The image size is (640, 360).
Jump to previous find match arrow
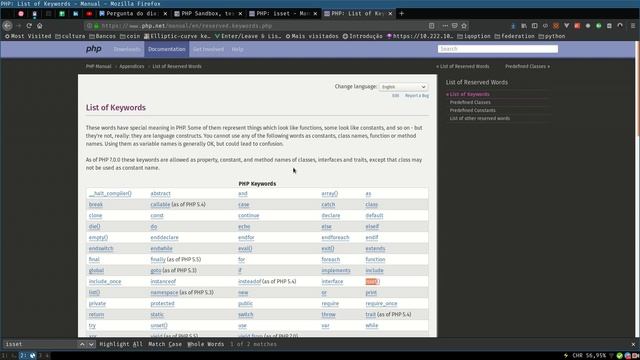[82, 344]
